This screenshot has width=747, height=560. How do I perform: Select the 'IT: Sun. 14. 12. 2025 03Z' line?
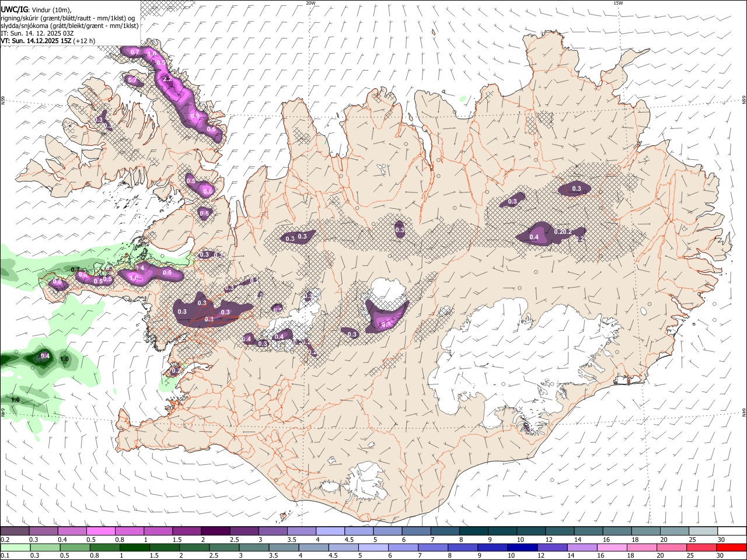click(37, 33)
